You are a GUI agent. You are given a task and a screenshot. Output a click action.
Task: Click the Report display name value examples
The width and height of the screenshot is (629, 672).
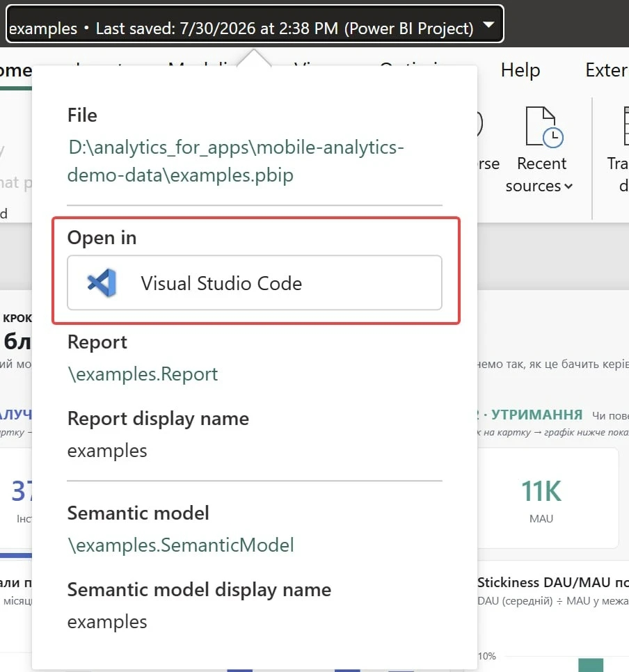pos(107,451)
